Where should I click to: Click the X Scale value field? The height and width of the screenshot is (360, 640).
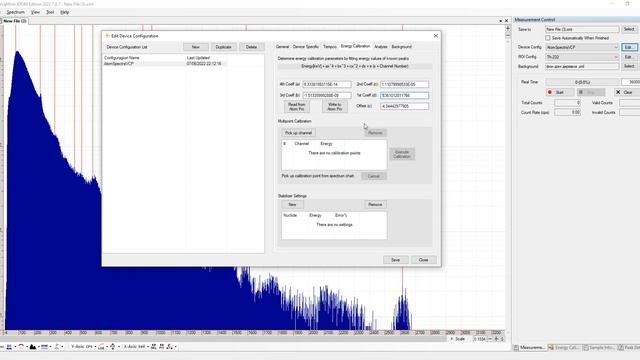coord(480,339)
